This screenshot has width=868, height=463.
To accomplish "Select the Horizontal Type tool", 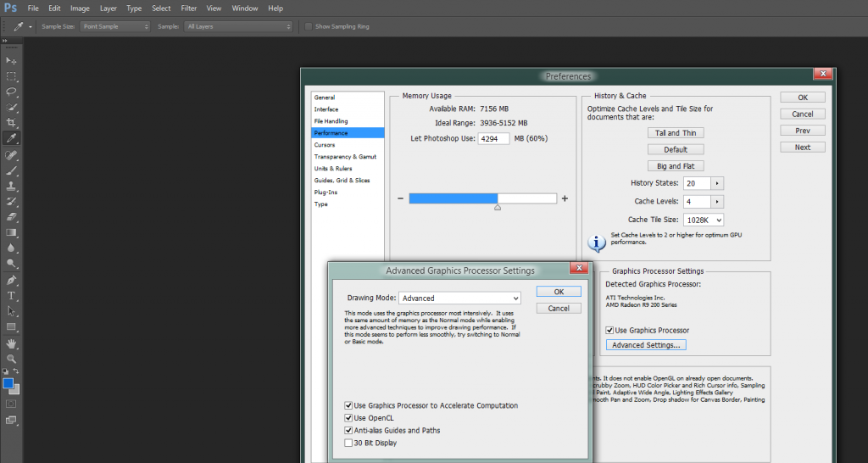I will [11, 296].
